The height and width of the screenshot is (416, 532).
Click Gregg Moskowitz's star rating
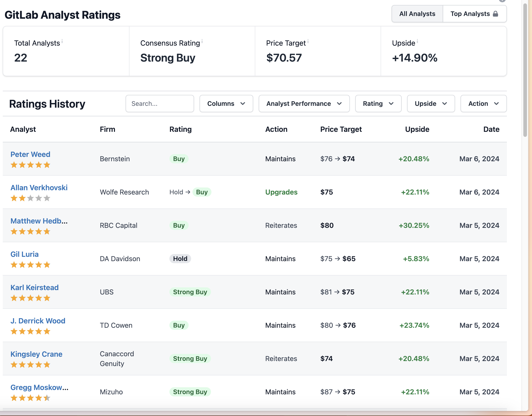[x=30, y=398]
